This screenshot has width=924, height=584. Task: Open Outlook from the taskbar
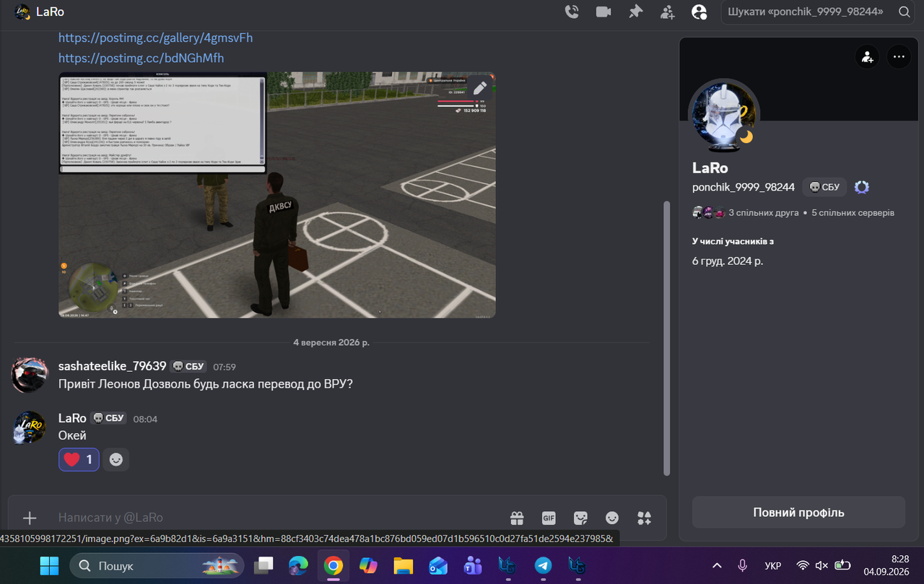tap(437, 566)
